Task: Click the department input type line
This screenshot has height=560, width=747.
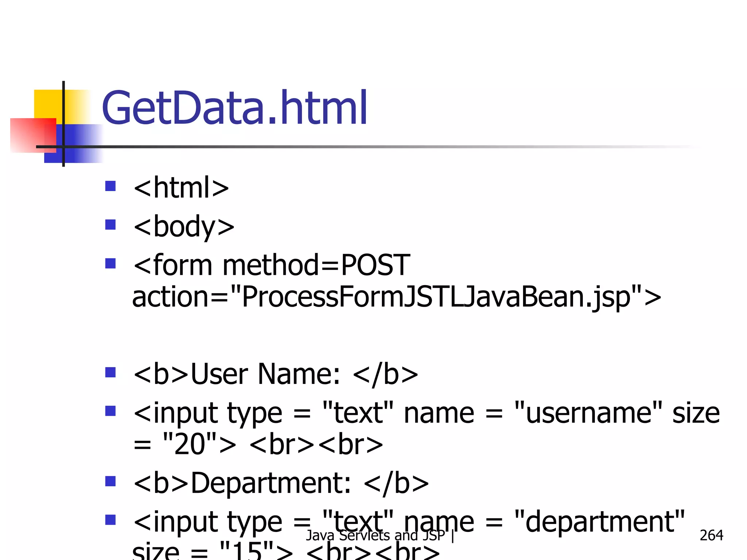Action: 409,522
